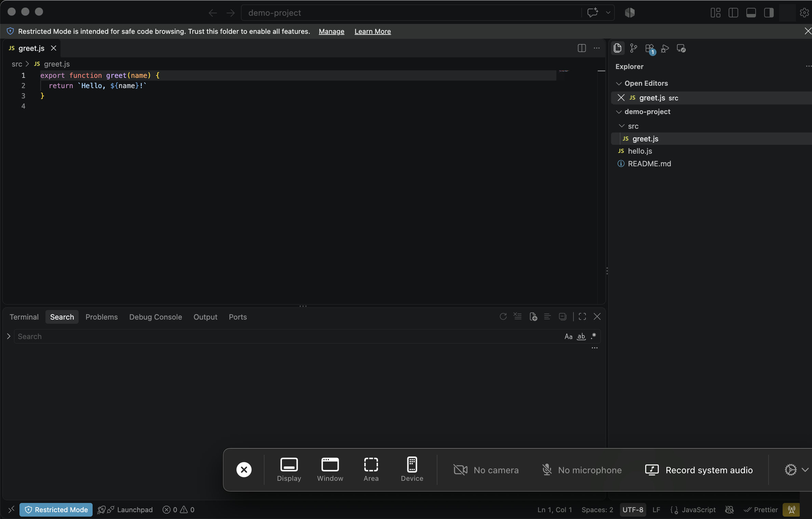The height and width of the screenshot is (519, 812).
Task: Open recording options gear icon
Action: pyautogui.click(x=790, y=470)
